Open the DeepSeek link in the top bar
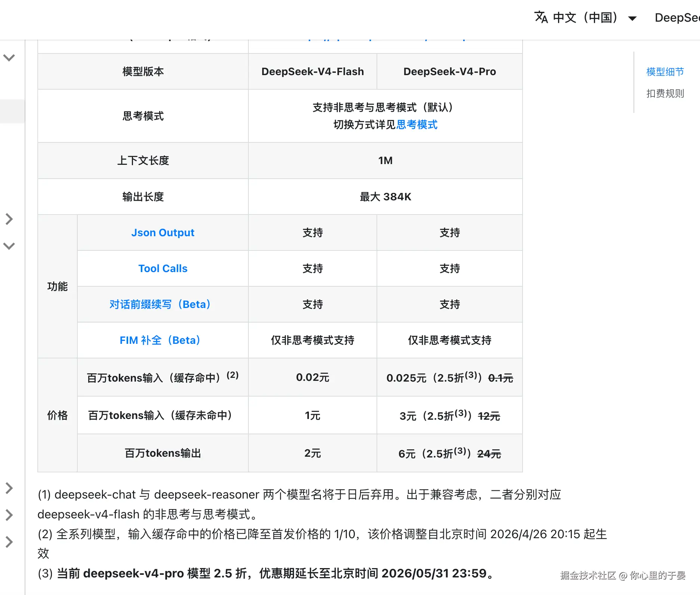The height and width of the screenshot is (595, 700). (x=677, y=18)
